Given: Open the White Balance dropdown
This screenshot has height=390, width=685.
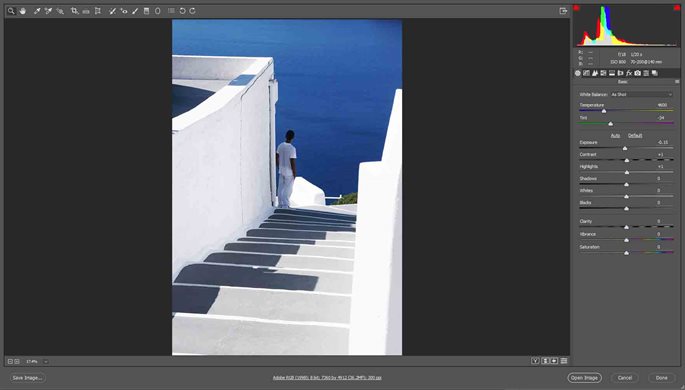Looking at the screenshot, I should tap(641, 94).
